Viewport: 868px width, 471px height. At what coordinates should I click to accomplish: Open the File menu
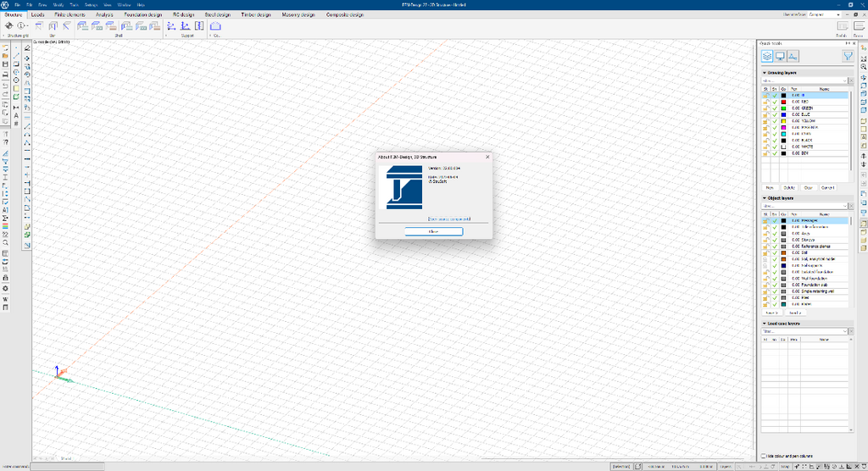(17, 5)
